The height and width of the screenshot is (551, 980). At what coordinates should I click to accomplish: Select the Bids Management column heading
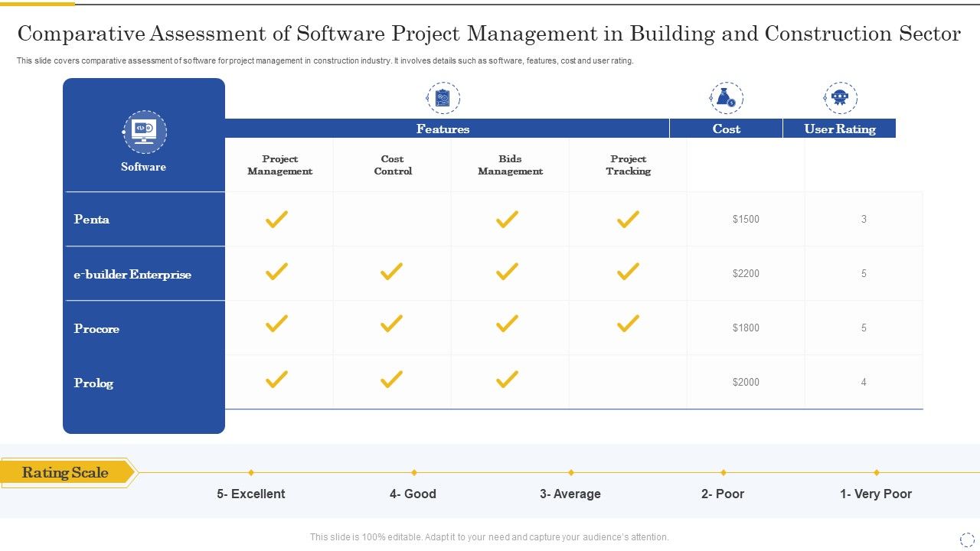(x=510, y=165)
